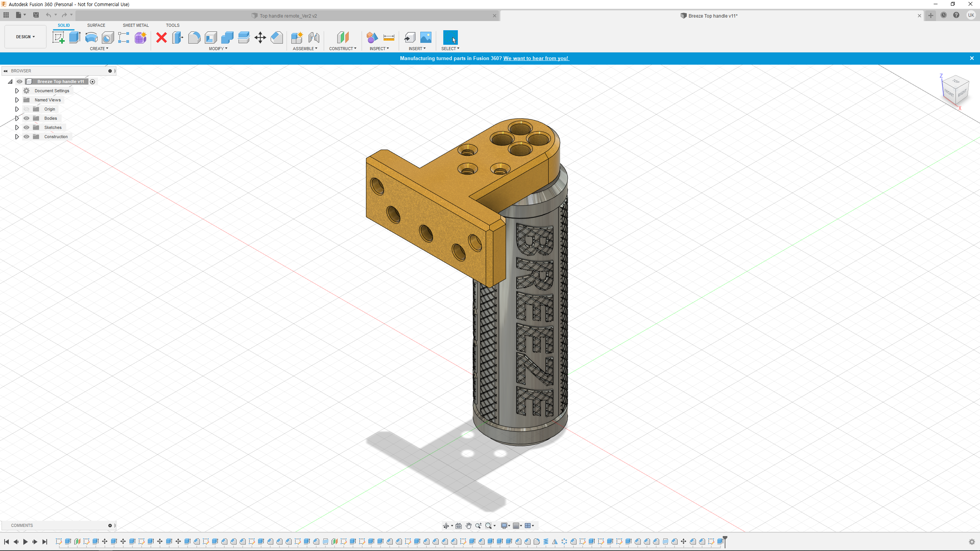Switch to the SHEET METAL tab

(x=136, y=25)
